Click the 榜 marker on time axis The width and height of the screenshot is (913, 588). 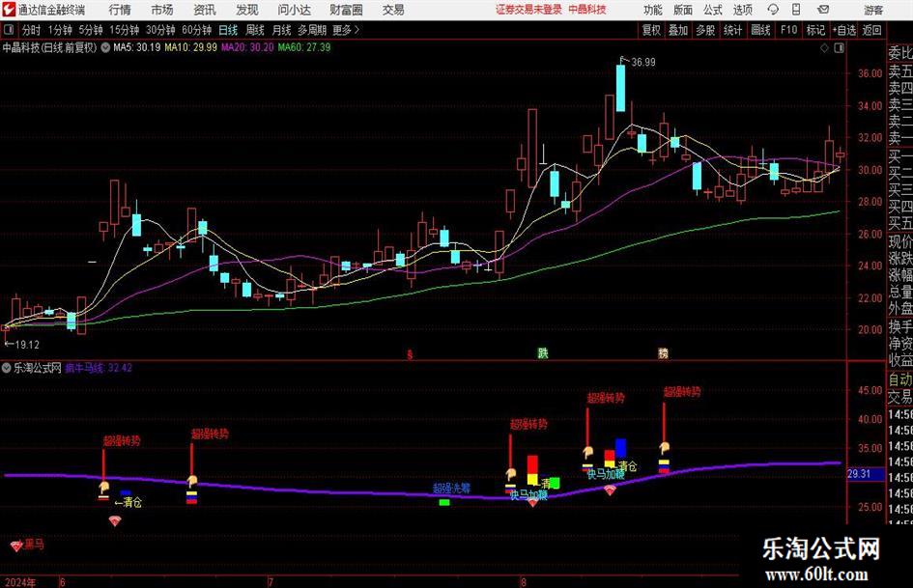coord(663,352)
